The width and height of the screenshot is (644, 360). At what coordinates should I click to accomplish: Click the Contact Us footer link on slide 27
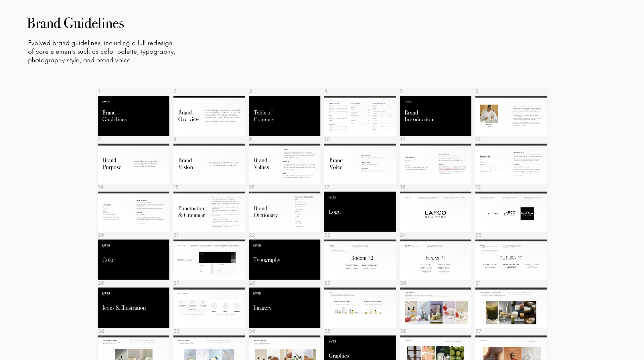(187, 312)
